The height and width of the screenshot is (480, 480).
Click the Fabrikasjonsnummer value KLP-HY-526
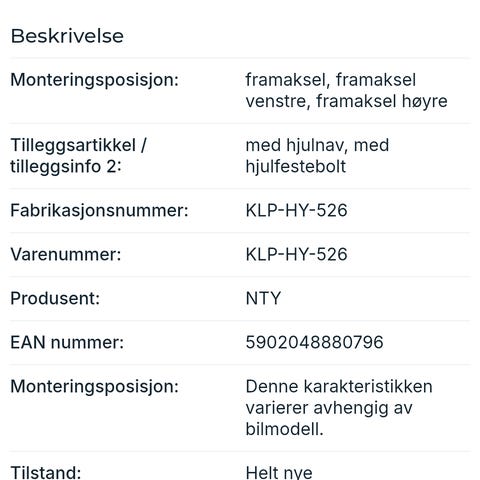[x=296, y=211]
